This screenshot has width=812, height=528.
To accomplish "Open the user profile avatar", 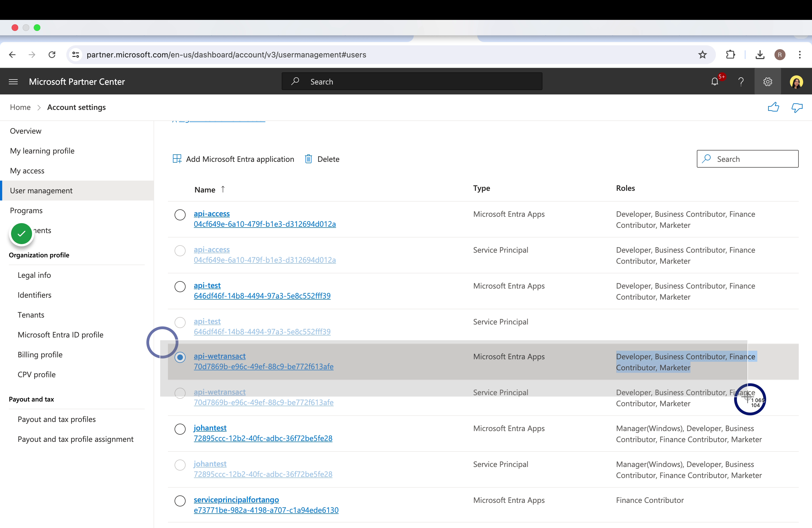I will click(796, 82).
